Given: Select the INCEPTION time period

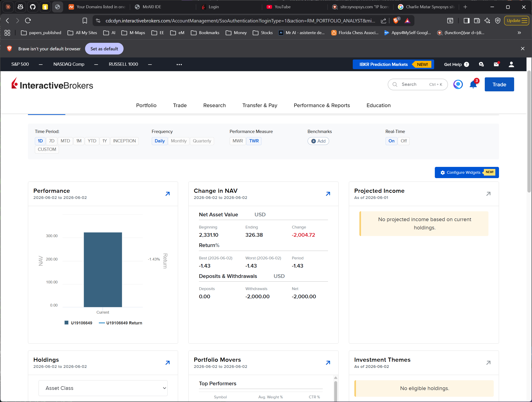Looking at the screenshot, I should tap(124, 141).
